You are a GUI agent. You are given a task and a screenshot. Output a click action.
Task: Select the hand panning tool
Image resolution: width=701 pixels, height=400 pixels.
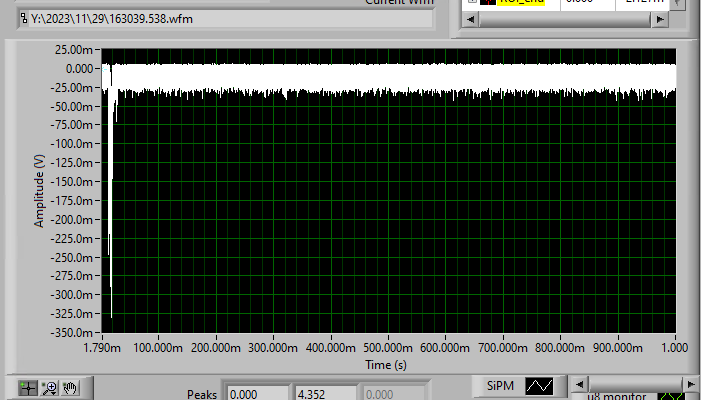pyautogui.click(x=70, y=387)
